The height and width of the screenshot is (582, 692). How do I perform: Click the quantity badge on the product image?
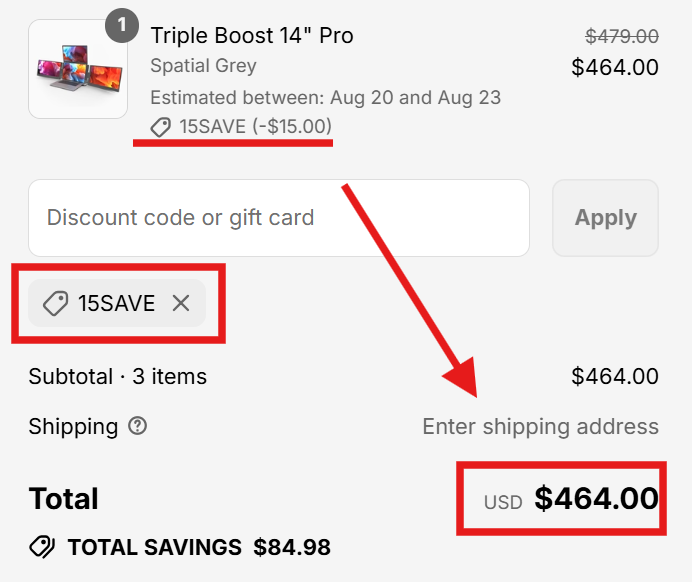[x=121, y=26]
